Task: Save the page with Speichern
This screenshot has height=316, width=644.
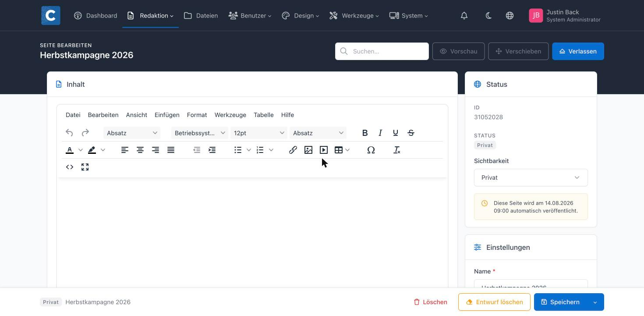Action: coord(560,302)
